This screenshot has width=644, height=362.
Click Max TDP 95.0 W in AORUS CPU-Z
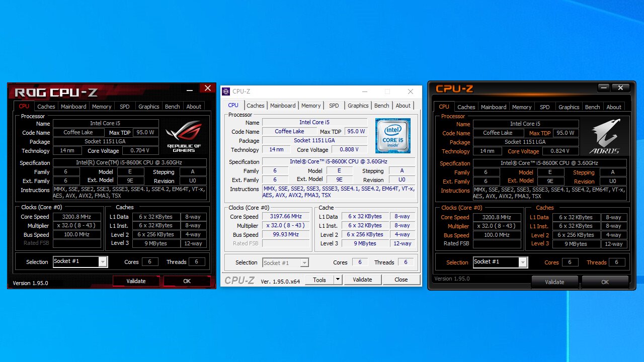565,133
